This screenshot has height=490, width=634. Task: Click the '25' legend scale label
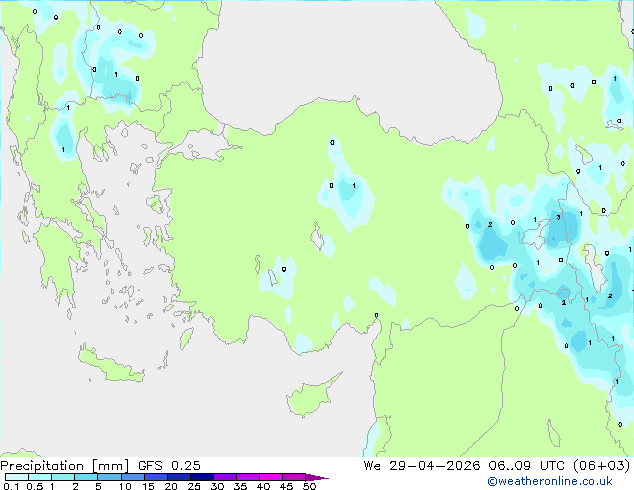[x=194, y=486]
